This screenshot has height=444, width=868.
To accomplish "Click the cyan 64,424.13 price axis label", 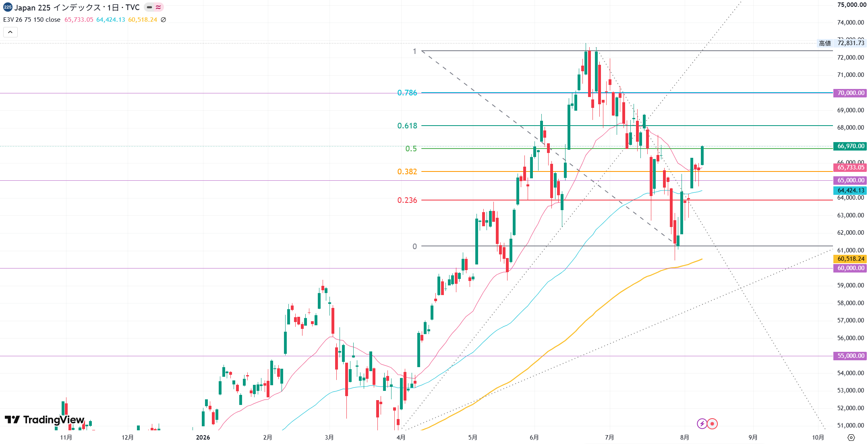I will click(851, 190).
